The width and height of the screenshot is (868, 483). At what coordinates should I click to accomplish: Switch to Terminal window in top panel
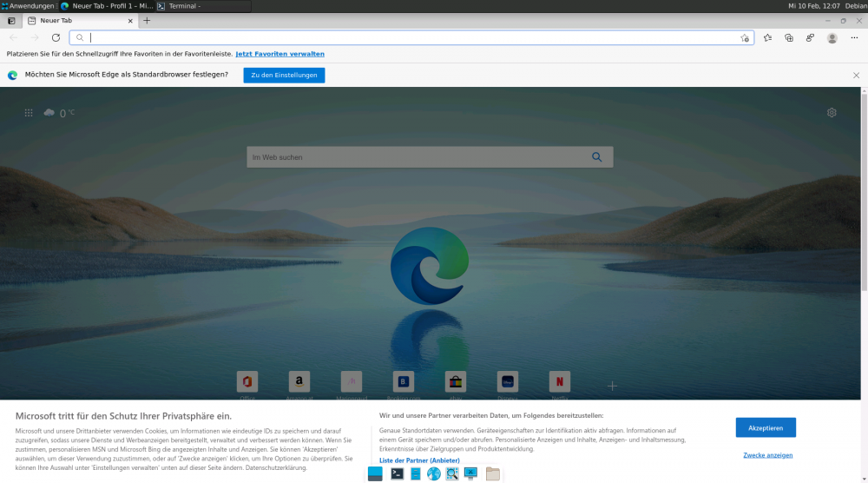point(202,6)
